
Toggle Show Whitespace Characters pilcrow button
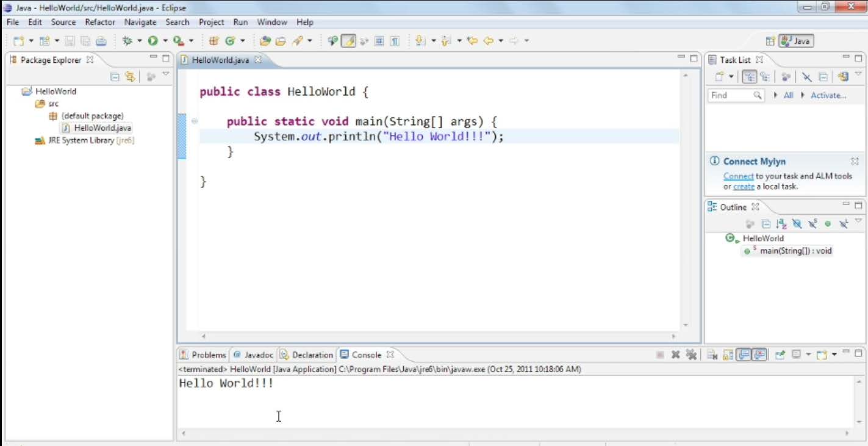click(x=395, y=41)
